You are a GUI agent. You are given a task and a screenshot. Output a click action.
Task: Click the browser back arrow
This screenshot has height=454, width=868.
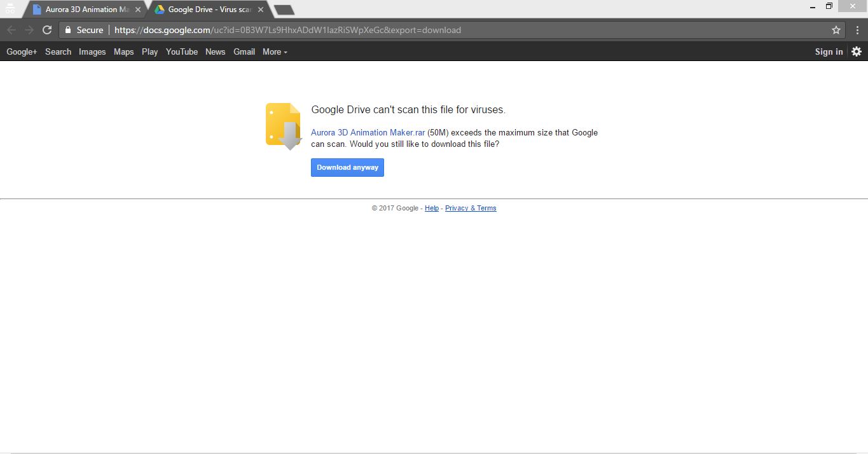pyautogui.click(x=11, y=30)
